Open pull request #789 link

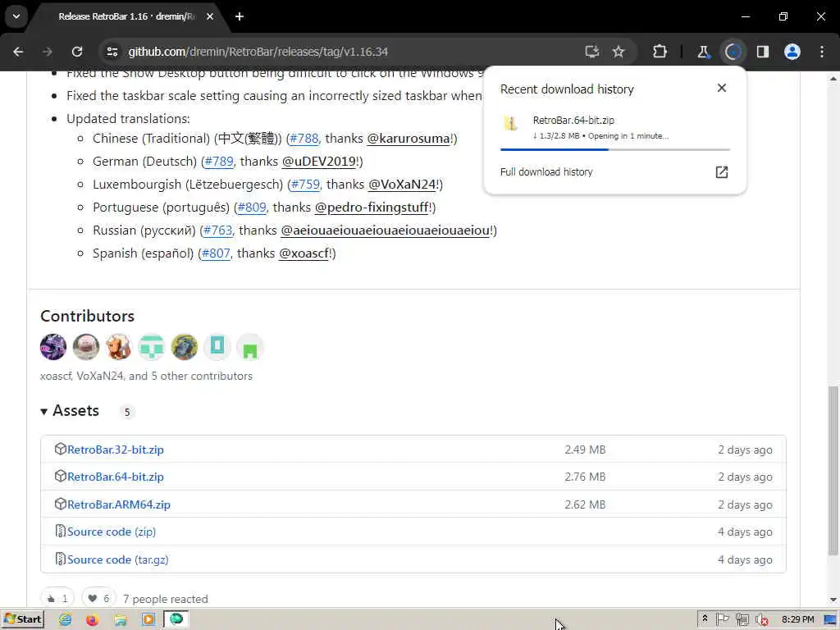(x=219, y=162)
